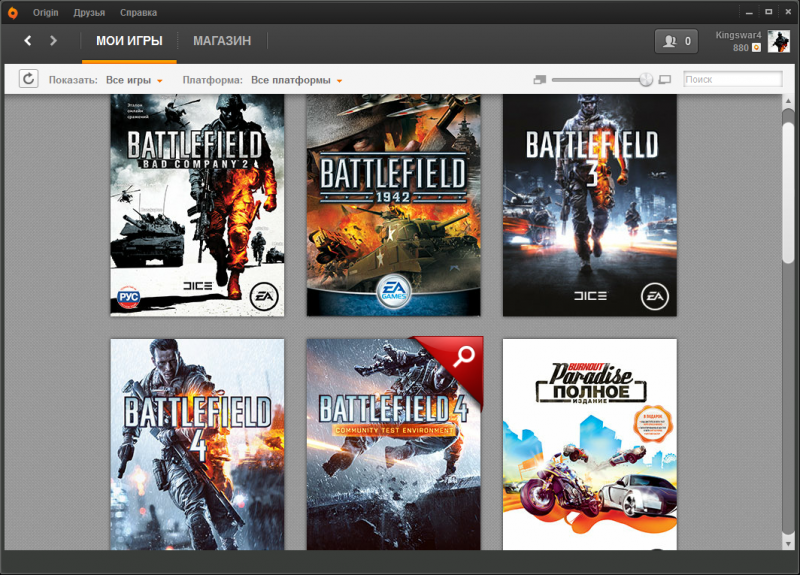Refresh the game library list
Image resolution: width=800 pixels, height=575 pixels.
pyautogui.click(x=28, y=79)
